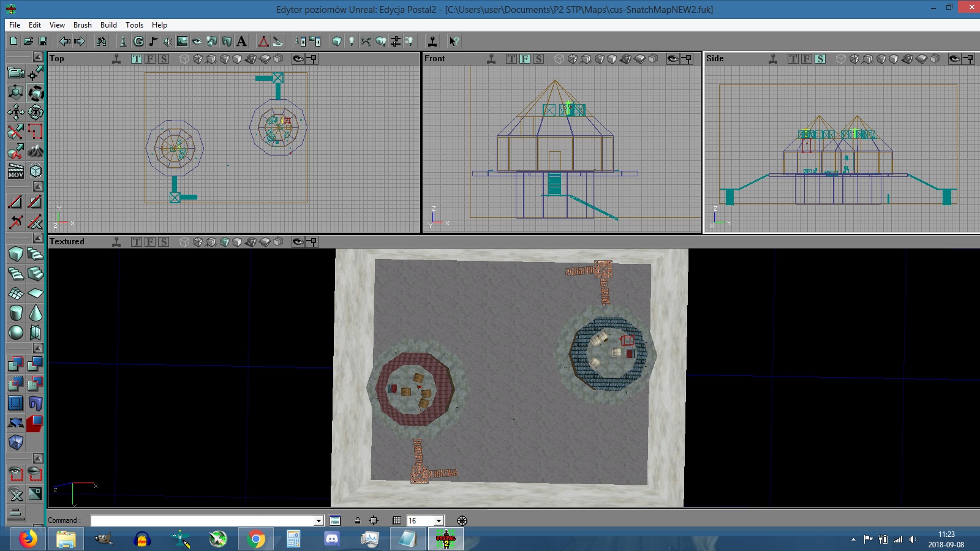This screenshot has width=980, height=551.
Task: Select the Cube brush builder
Action: 16,254
